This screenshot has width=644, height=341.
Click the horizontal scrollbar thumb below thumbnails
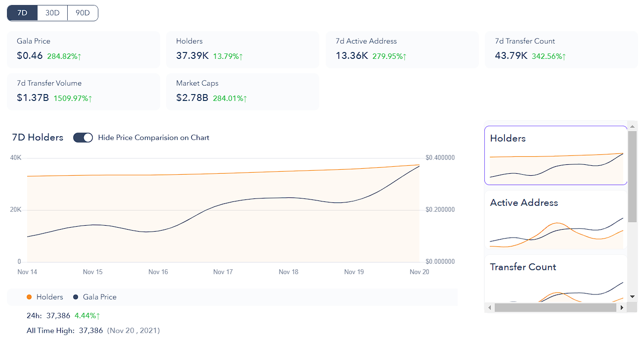(556, 308)
